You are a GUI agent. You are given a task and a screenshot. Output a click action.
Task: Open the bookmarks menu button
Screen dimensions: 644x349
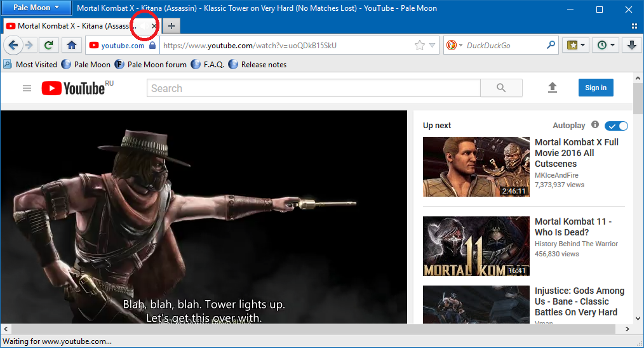575,45
